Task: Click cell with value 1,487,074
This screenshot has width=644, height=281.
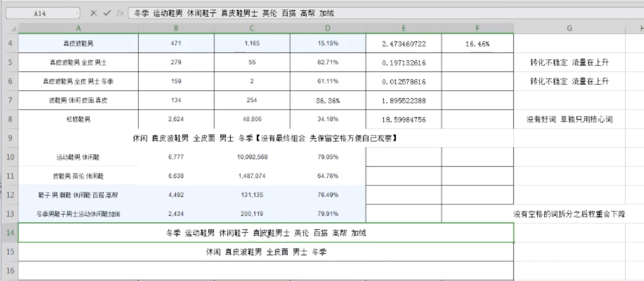Action: 252,176
